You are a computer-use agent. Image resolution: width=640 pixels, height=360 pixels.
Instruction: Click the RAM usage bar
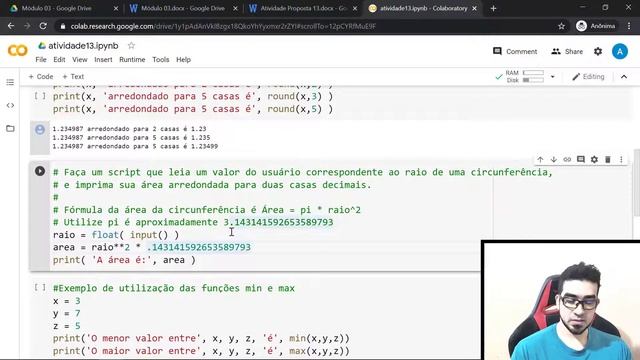click(x=533, y=73)
